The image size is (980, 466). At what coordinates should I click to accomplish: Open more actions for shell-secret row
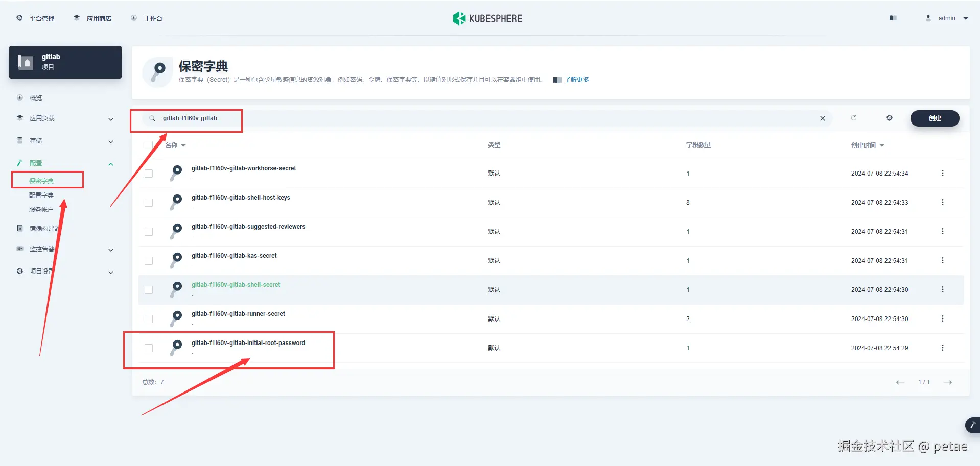[943, 290]
